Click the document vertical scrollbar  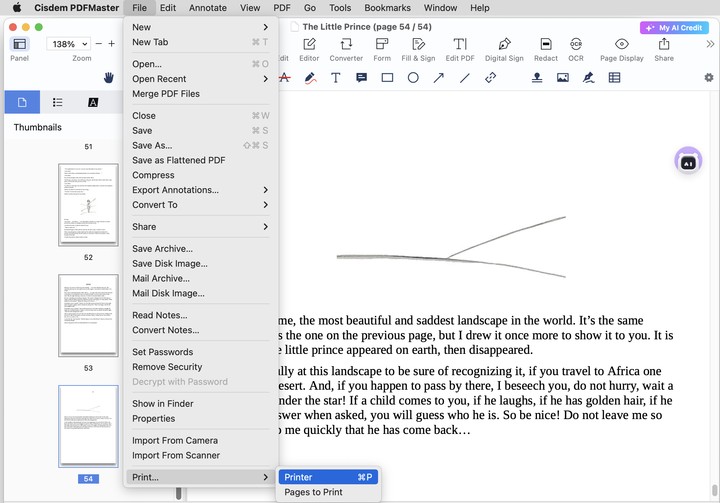pos(714,490)
